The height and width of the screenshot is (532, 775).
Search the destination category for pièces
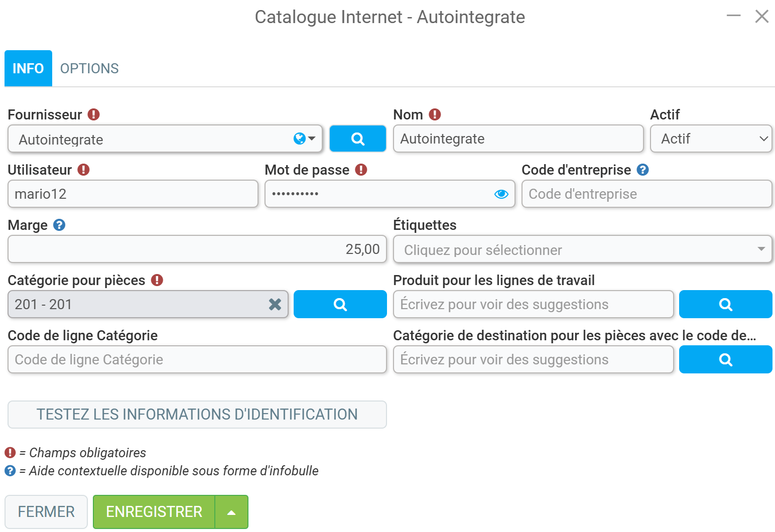click(x=725, y=359)
